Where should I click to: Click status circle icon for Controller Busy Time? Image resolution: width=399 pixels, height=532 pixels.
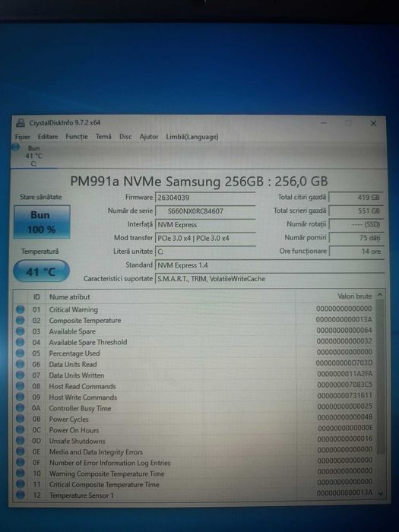click(x=21, y=408)
